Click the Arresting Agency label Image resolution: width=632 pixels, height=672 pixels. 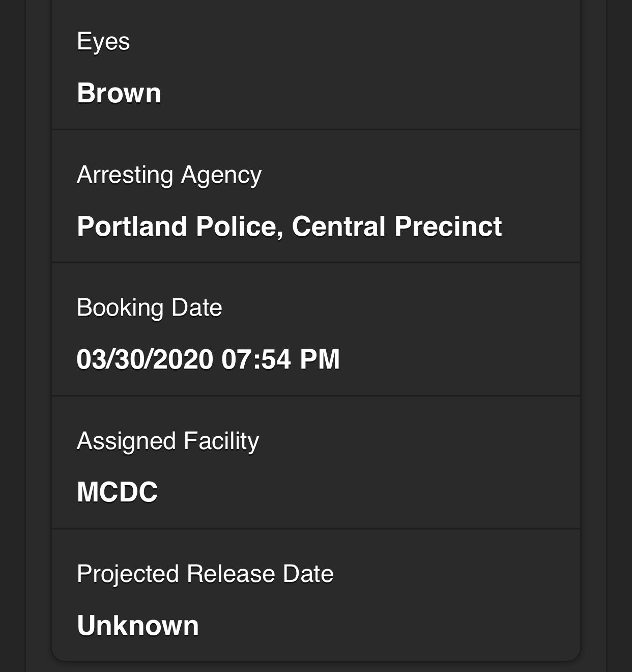(169, 175)
